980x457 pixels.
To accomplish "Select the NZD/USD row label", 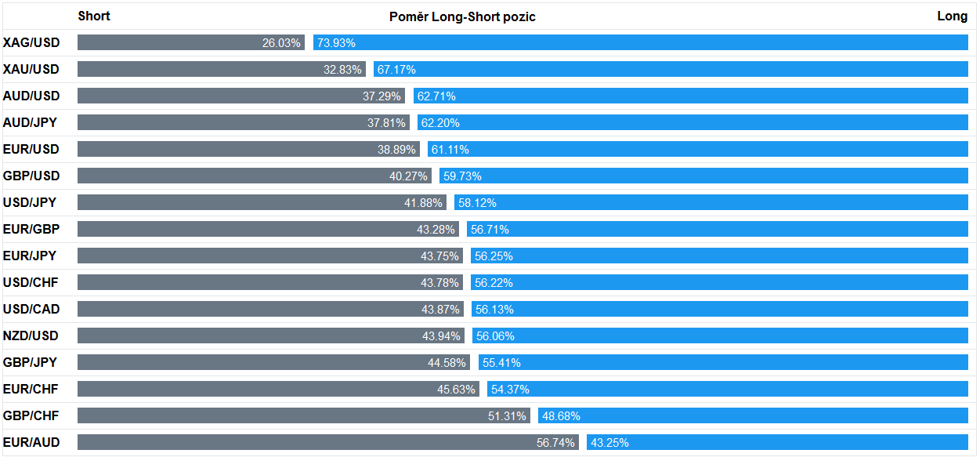I will coord(31,335).
